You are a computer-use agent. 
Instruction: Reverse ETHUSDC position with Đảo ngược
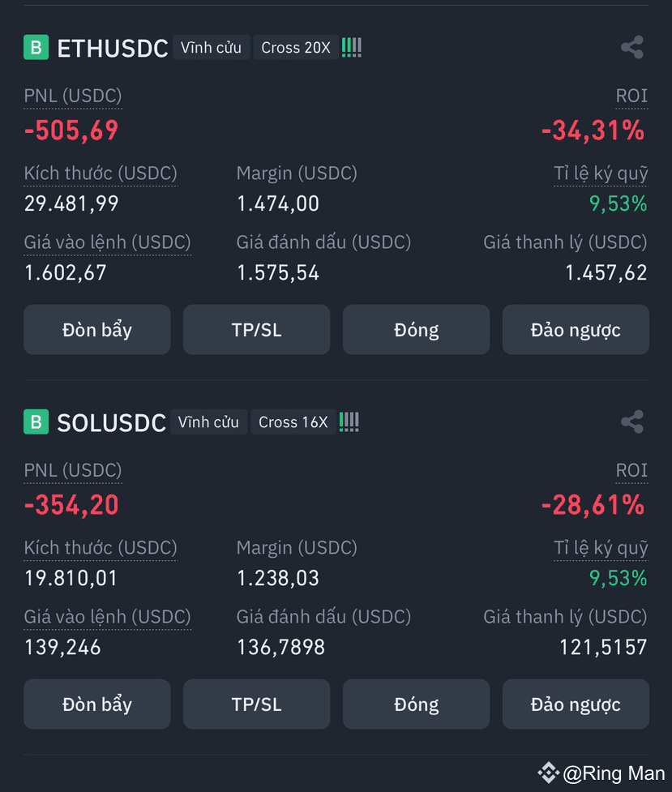pyautogui.click(x=576, y=330)
